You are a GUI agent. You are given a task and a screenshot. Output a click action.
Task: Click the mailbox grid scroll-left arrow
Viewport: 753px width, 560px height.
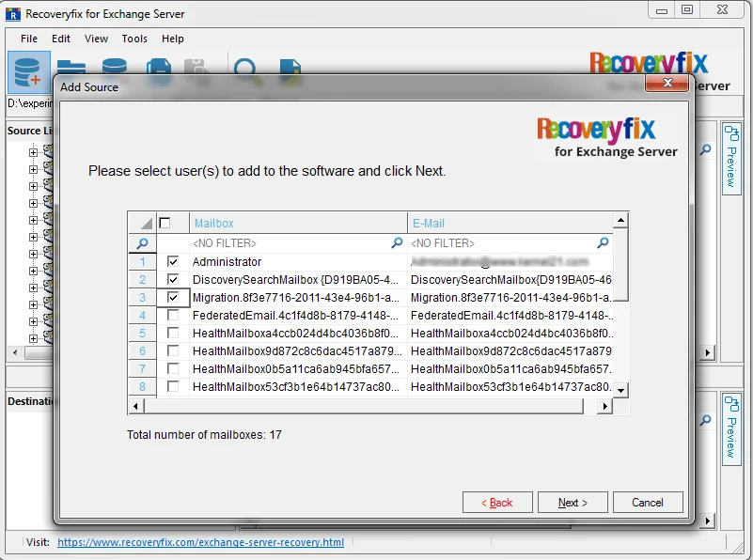[x=135, y=407]
